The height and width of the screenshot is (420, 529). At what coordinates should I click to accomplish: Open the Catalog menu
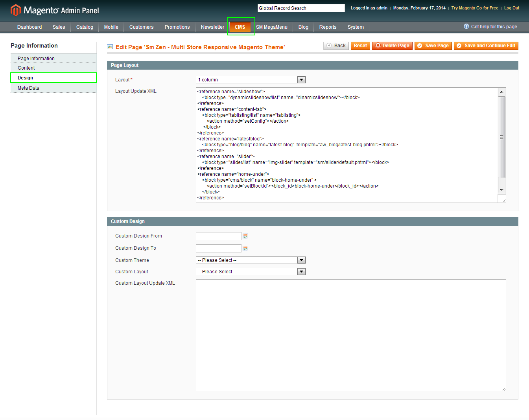85,27
